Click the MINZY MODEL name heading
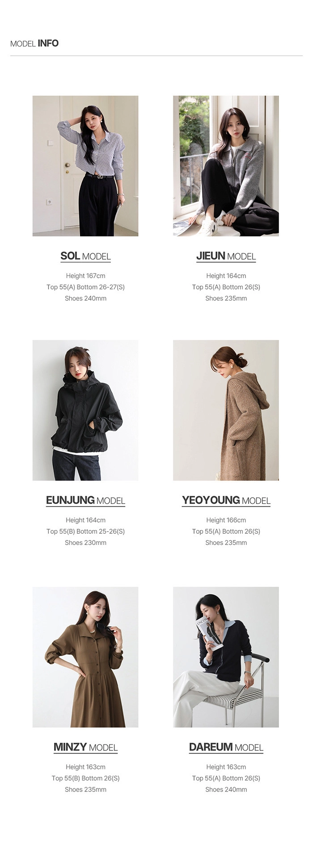 (x=85, y=747)
